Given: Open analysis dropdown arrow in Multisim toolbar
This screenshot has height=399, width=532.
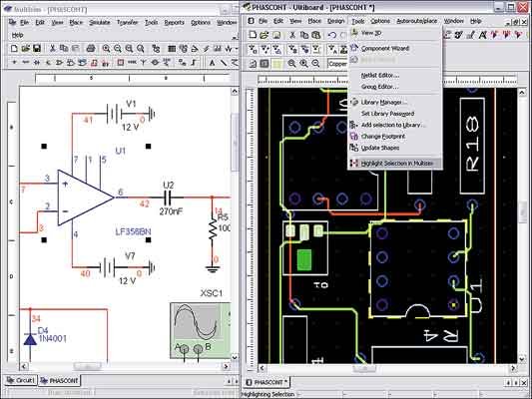Looking at the screenshot, I should pyautogui.click(x=237, y=49).
